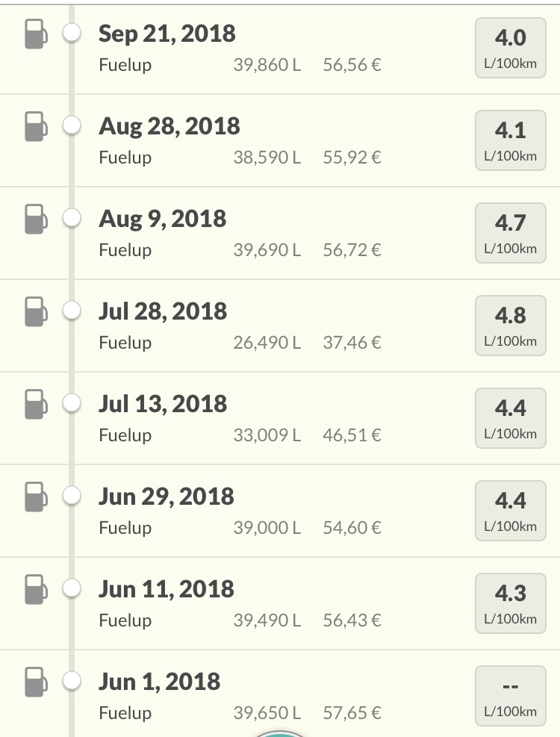Screen dimensions: 560x737
Task: Open the 4.0 L/100km consumption badge
Action: click(511, 48)
